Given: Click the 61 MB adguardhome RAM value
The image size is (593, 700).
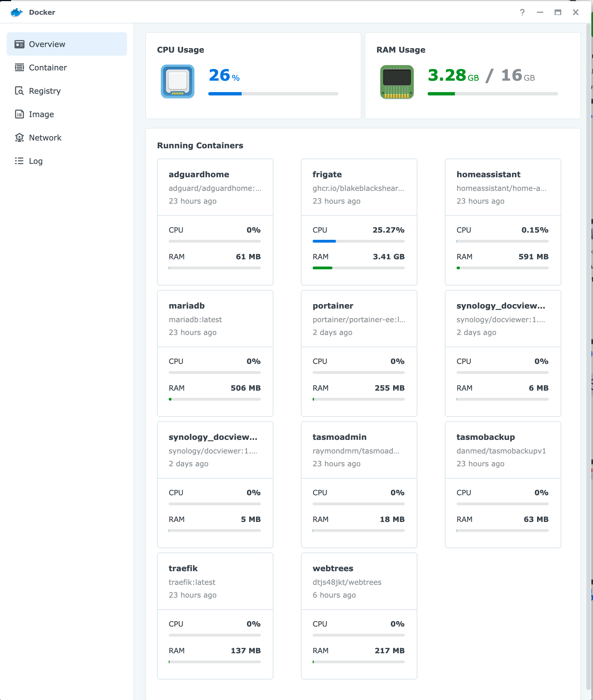Looking at the screenshot, I should point(248,257).
